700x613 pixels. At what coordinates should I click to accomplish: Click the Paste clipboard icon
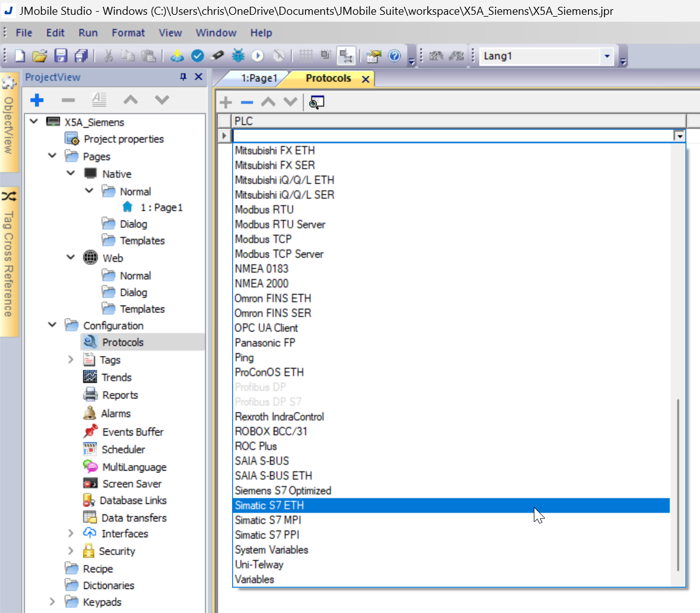click(148, 56)
